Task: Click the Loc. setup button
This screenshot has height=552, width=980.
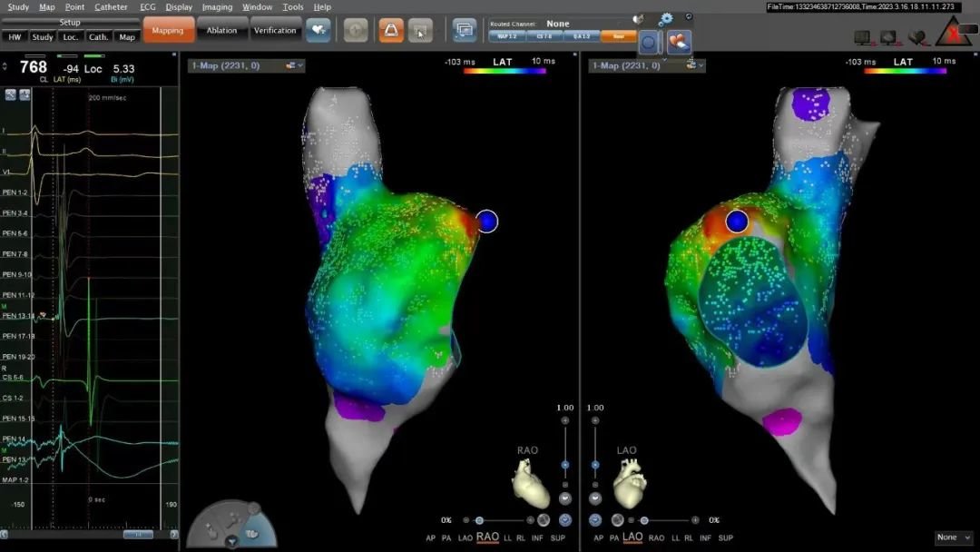Action: (70, 37)
